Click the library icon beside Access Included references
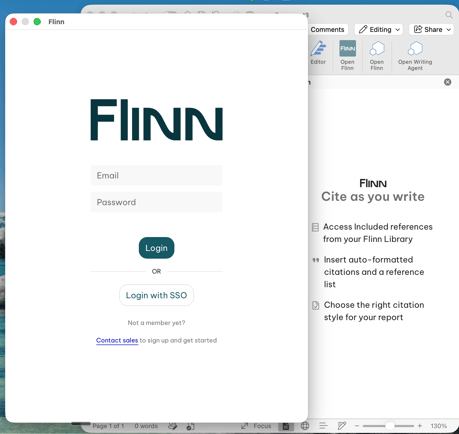Screen dimensions: 459x434 click(x=315, y=227)
